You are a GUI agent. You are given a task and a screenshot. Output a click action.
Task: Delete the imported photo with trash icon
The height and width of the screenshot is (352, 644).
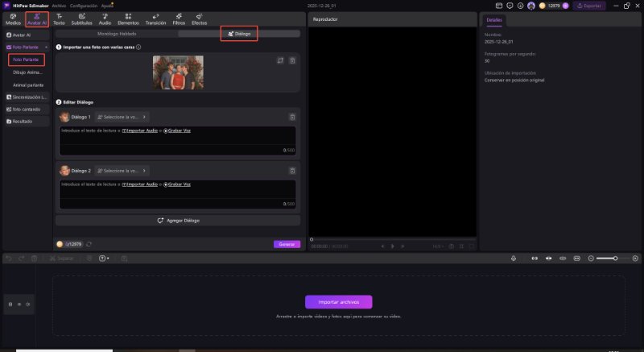[x=292, y=60]
